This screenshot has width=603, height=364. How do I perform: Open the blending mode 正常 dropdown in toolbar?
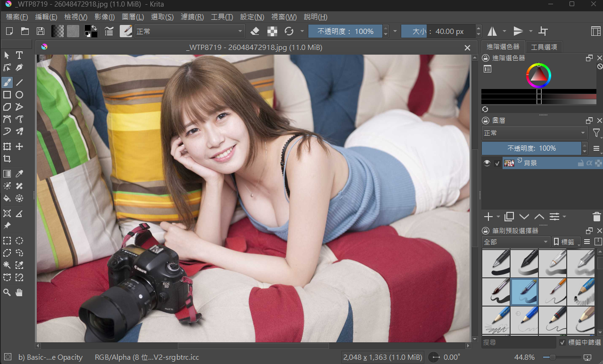coord(190,32)
